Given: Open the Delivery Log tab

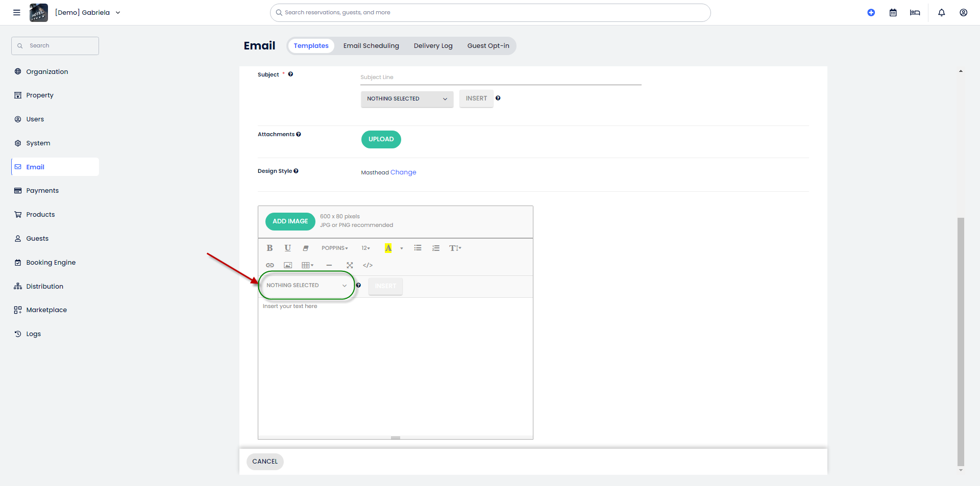Looking at the screenshot, I should pos(433,46).
